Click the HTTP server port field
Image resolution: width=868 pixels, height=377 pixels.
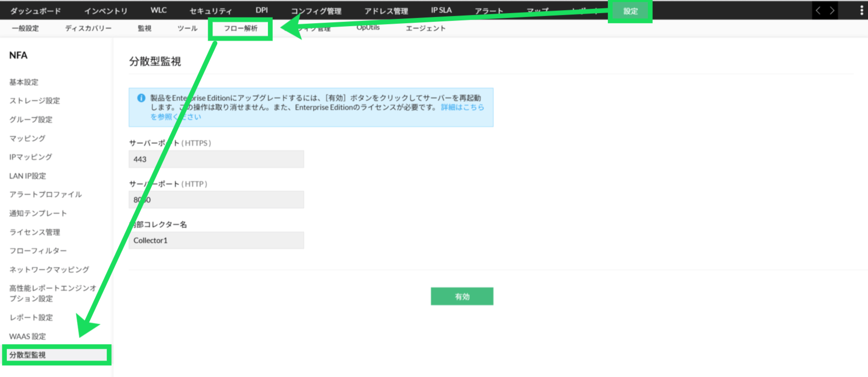point(216,200)
